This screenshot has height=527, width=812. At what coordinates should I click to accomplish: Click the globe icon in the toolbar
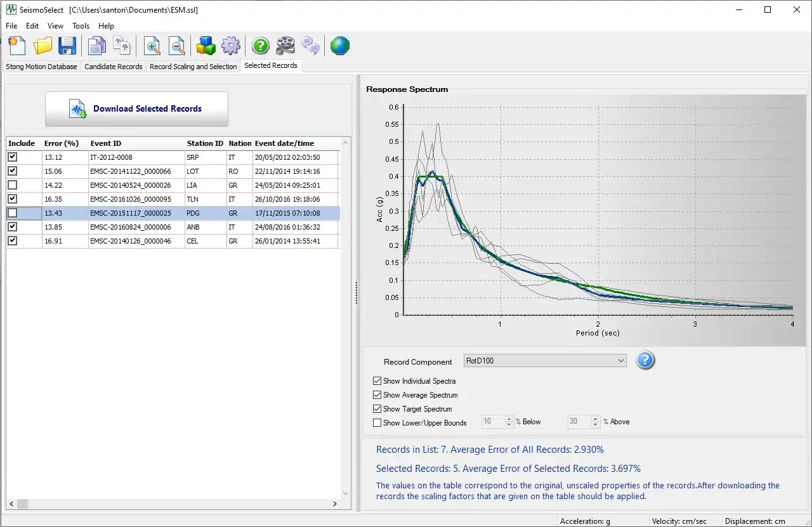point(340,46)
